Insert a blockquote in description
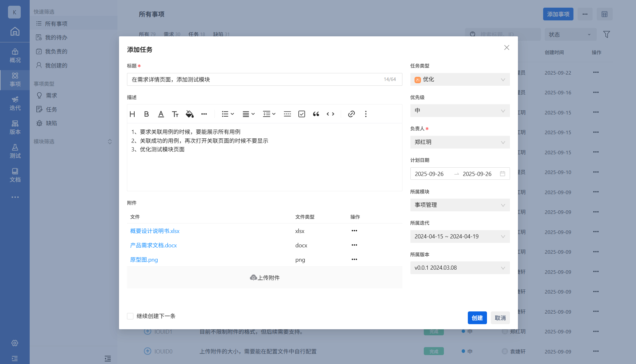 click(316, 114)
